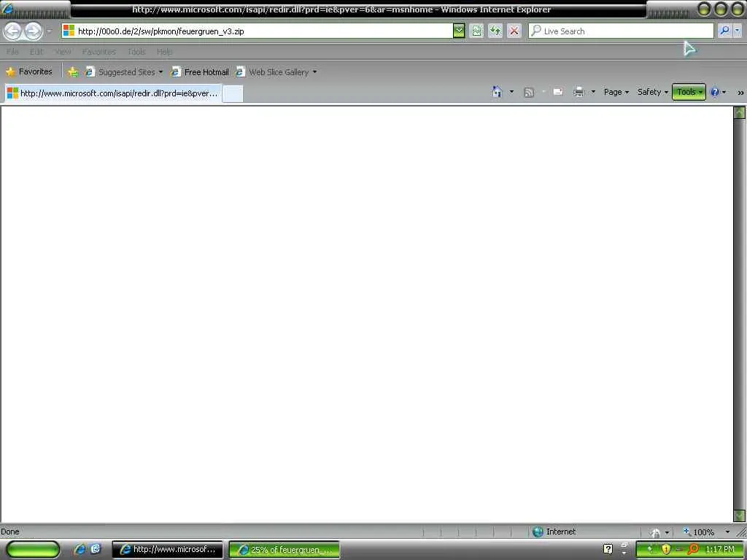747x560 pixels.
Task: Click the vertical scrollbar up arrow
Action: tap(740, 113)
